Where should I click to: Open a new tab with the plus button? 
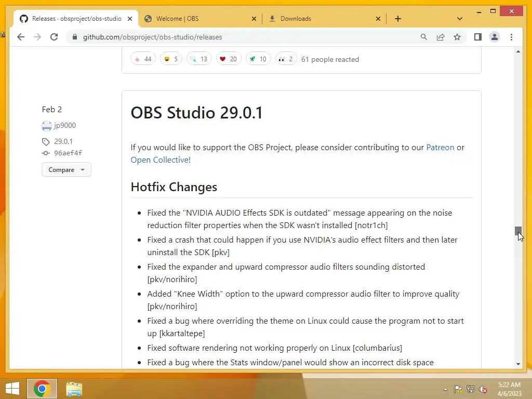398,19
